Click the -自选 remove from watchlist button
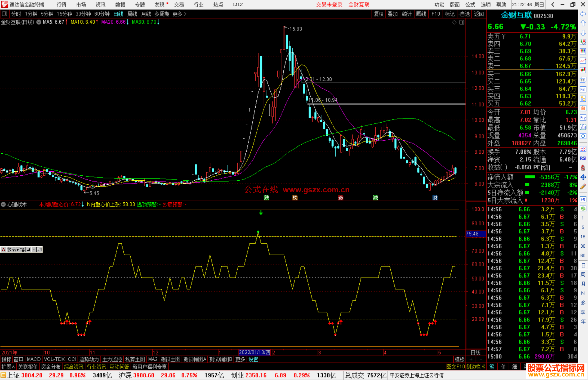 point(464,14)
